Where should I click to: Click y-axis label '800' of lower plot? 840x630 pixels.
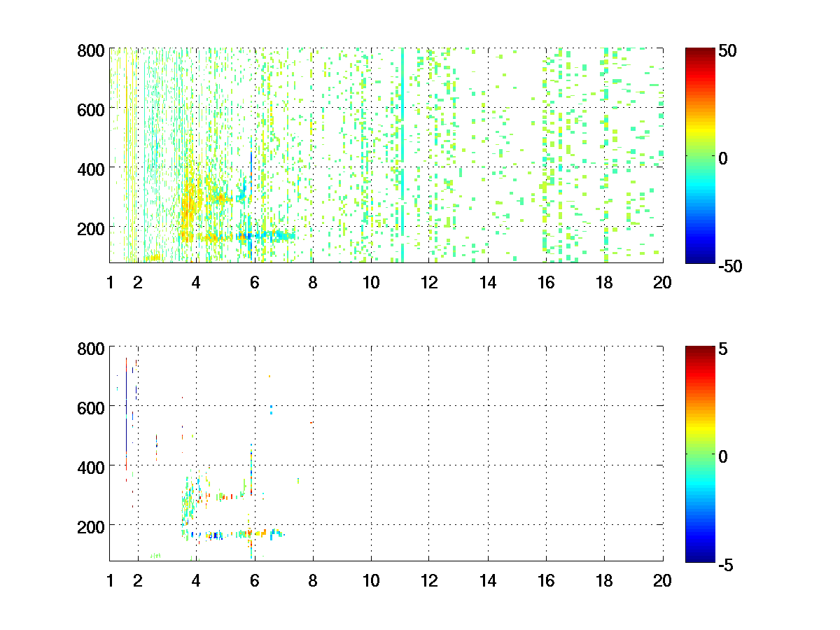pyautogui.click(x=91, y=349)
